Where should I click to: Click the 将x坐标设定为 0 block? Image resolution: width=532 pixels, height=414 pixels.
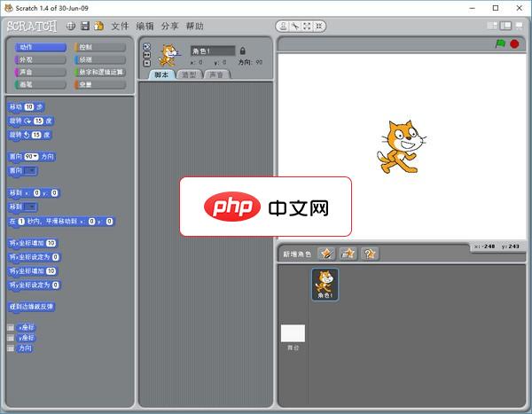(x=34, y=257)
